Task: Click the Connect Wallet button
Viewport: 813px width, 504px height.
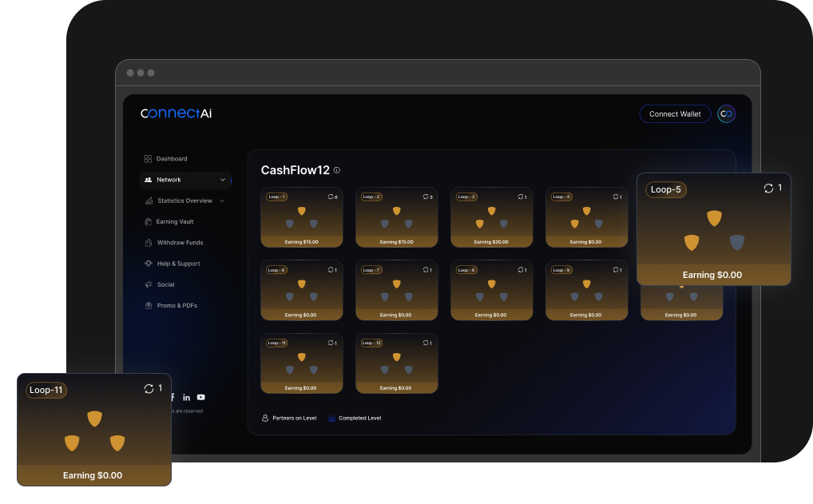Action: click(x=675, y=114)
